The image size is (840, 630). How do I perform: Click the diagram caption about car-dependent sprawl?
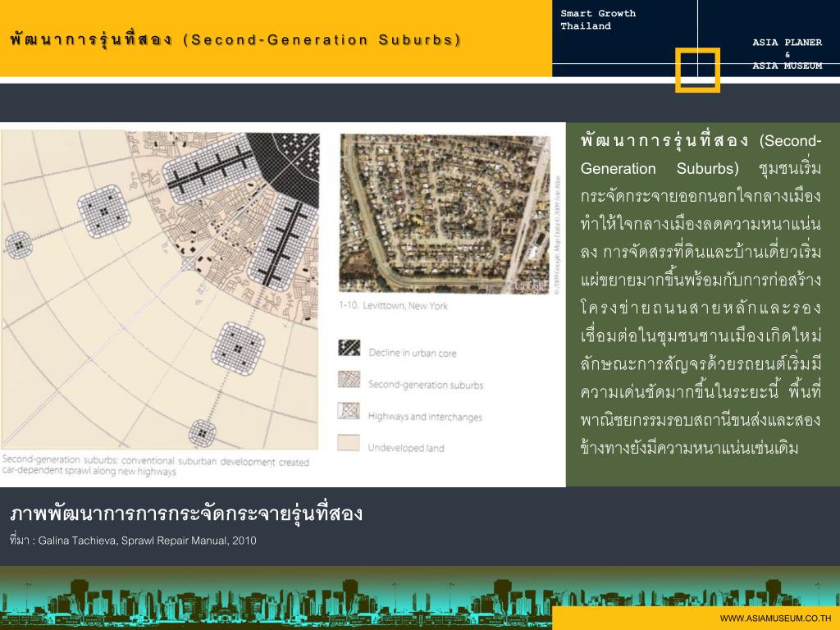[155, 466]
